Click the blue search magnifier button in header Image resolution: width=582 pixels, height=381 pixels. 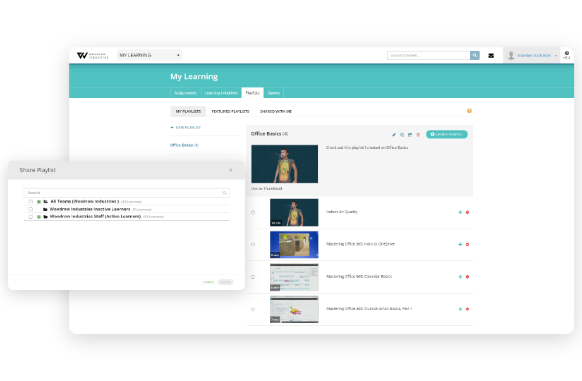point(475,55)
